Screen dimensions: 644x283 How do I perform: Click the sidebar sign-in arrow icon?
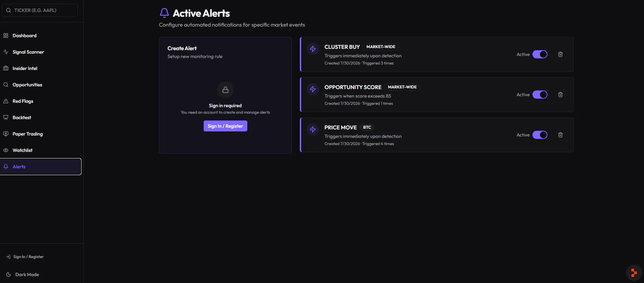click(8, 257)
